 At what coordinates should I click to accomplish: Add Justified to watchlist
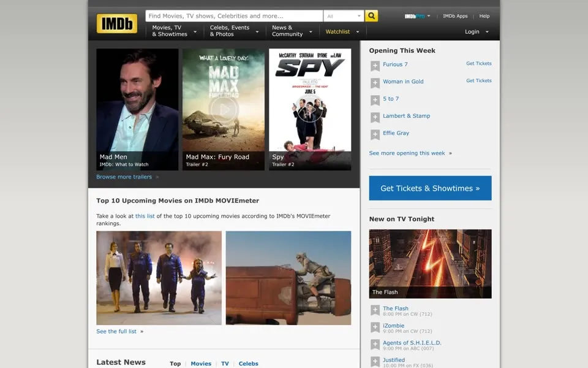[x=375, y=362]
